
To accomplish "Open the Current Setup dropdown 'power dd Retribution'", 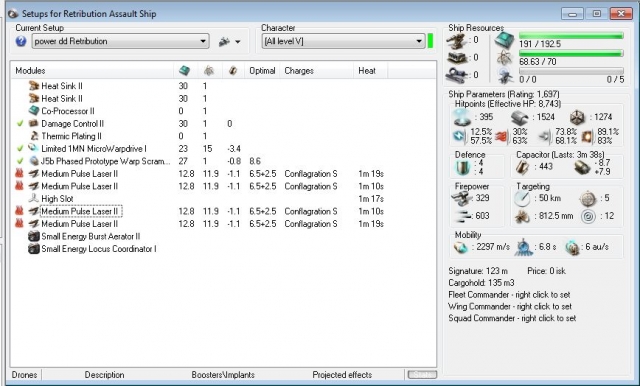I will coord(120,41).
